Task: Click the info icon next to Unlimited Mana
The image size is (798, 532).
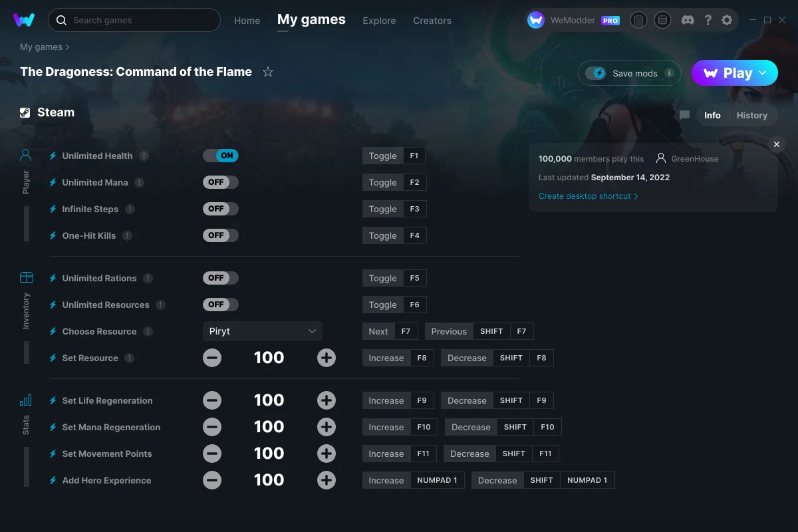Action: pyautogui.click(x=139, y=182)
